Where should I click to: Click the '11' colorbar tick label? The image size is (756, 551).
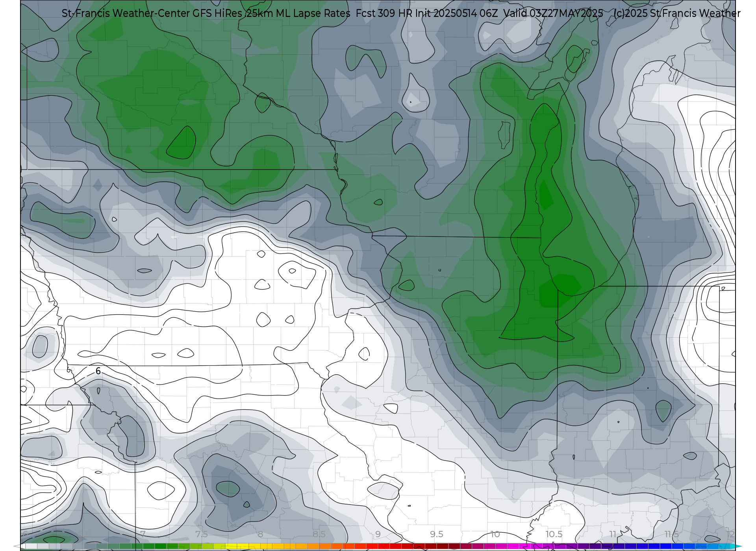(x=613, y=534)
